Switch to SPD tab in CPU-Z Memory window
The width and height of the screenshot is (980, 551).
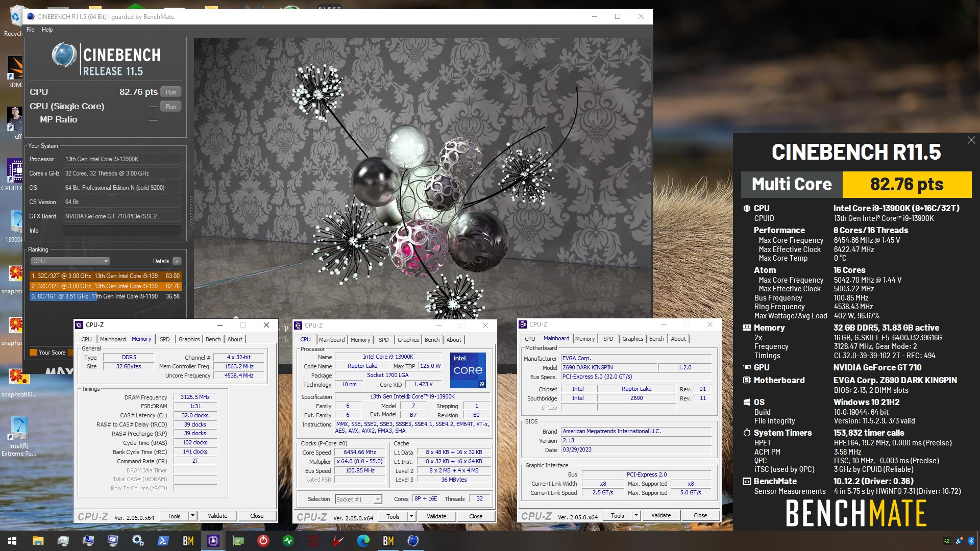click(164, 339)
